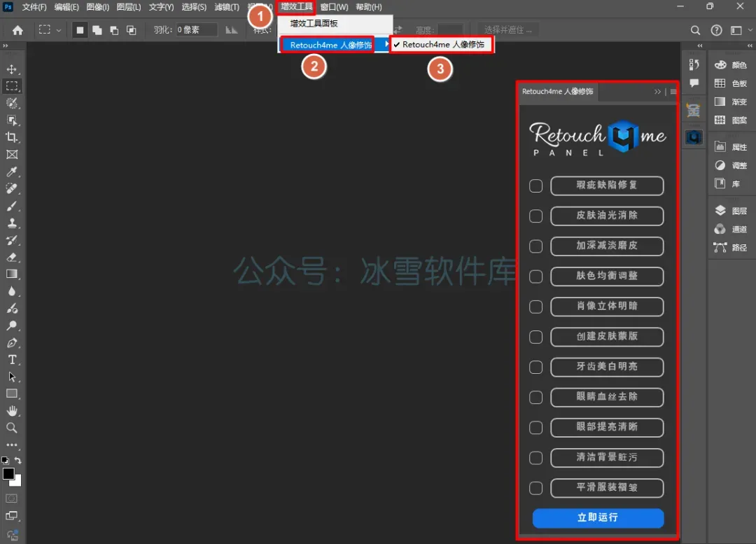The height and width of the screenshot is (544, 756).
Task: Select the Blur tool
Action: 12,291
